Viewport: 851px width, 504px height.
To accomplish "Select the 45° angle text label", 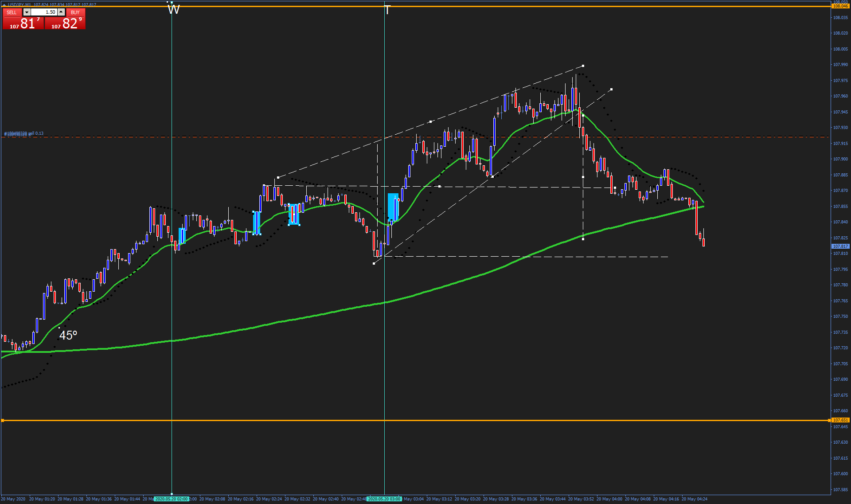I will [x=68, y=336].
